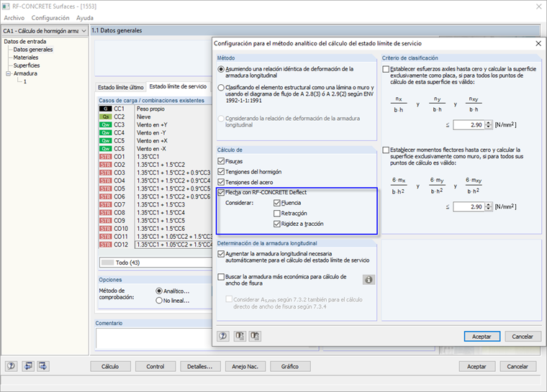Open the CA1 design case dropdown
The width and height of the screenshot is (547, 392).
click(83, 31)
